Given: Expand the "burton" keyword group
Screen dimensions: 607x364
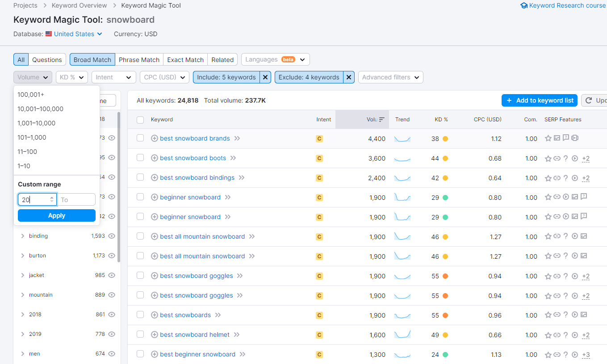Looking at the screenshot, I should click(23, 255).
